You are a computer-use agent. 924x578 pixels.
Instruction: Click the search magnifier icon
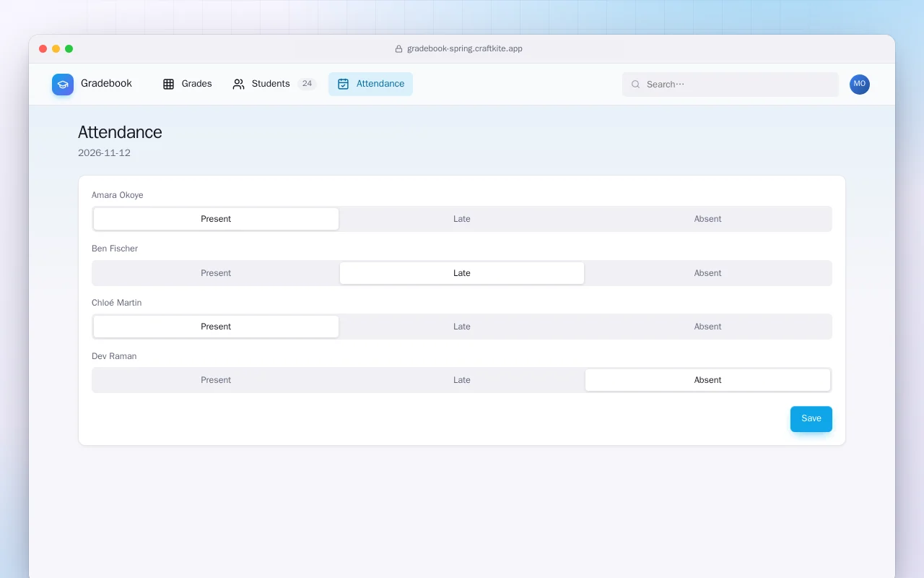coord(636,85)
